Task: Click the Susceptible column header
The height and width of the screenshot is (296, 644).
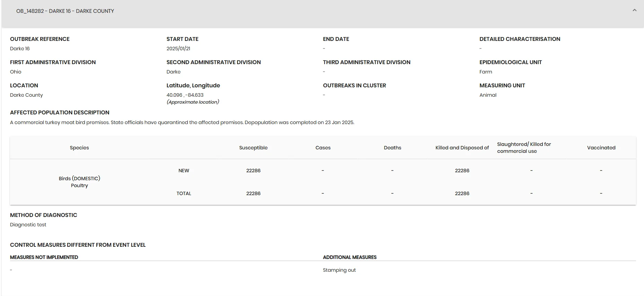Action: (x=253, y=148)
